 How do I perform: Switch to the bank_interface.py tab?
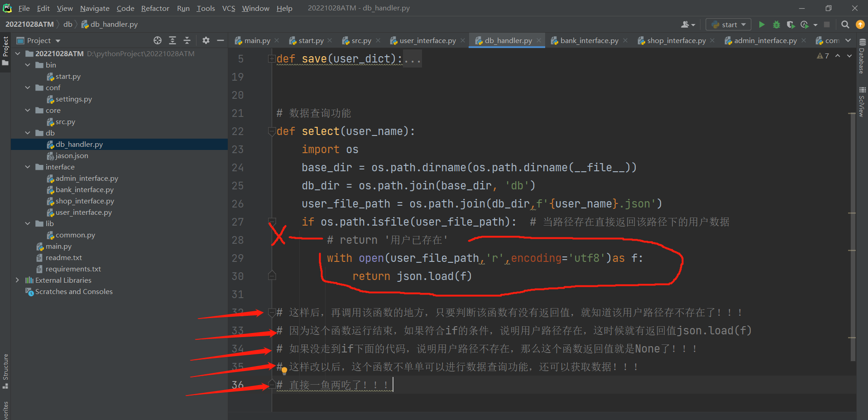(x=589, y=40)
